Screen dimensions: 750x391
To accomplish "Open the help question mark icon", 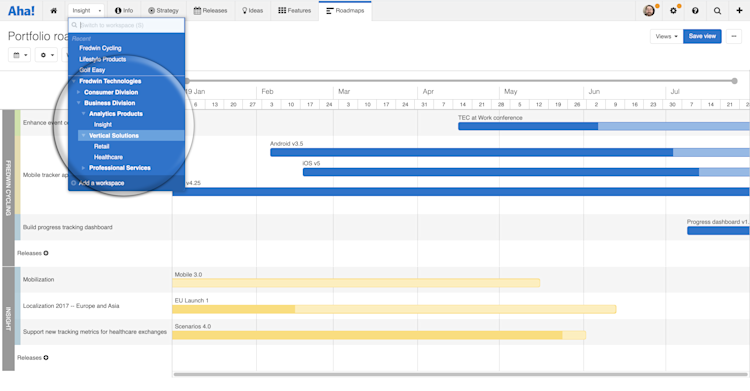I will 695,11.
